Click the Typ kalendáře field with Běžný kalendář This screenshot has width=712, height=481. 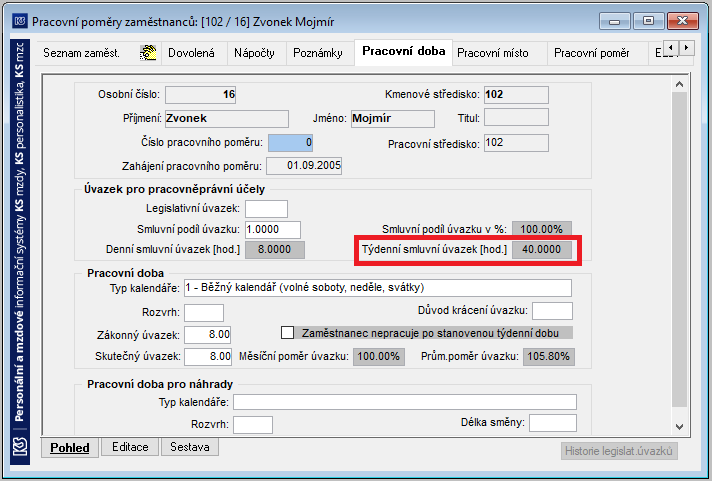tap(378, 288)
